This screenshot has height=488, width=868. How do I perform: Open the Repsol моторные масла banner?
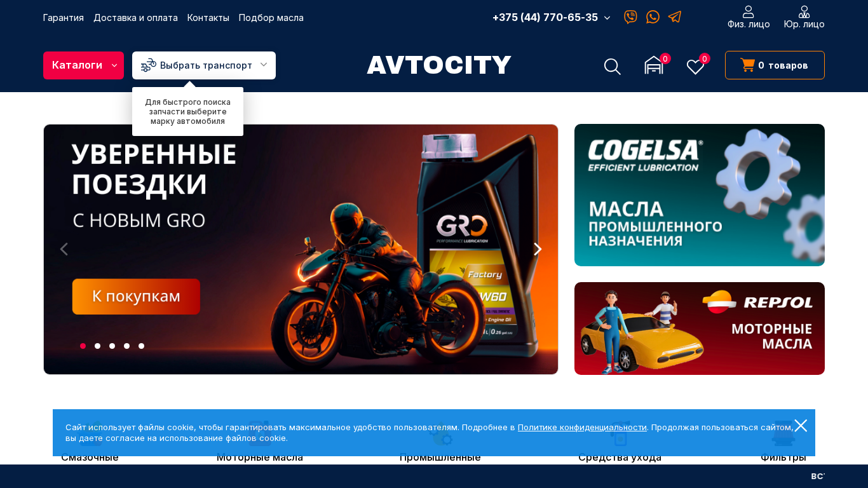pyautogui.click(x=700, y=329)
